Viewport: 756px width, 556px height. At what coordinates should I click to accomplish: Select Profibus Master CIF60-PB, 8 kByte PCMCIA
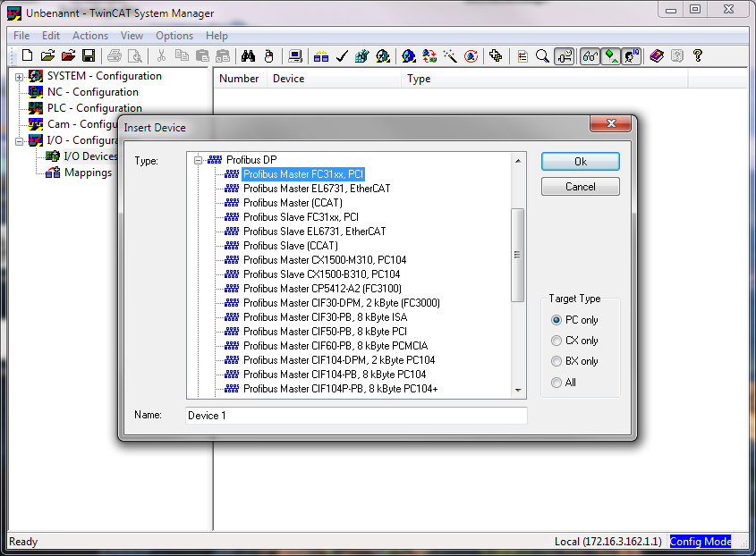pos(336,346)
